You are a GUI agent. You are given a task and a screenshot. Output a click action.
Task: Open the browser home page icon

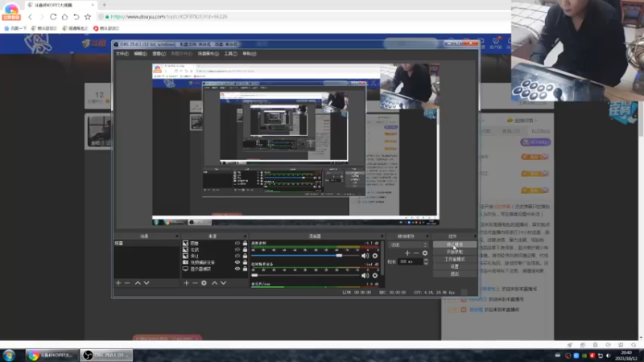click(64, 17)
